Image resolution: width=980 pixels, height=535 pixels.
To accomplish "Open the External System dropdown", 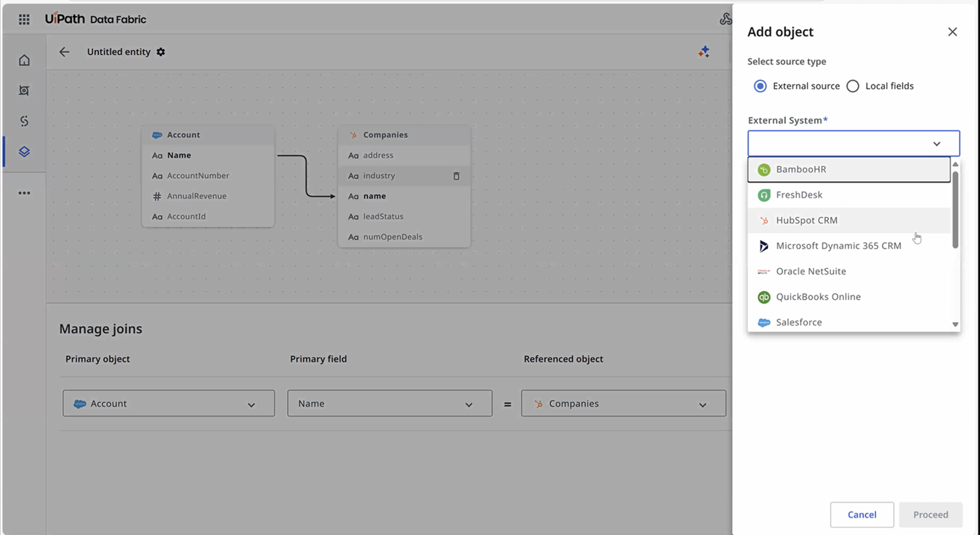I will tap(854, 144).
